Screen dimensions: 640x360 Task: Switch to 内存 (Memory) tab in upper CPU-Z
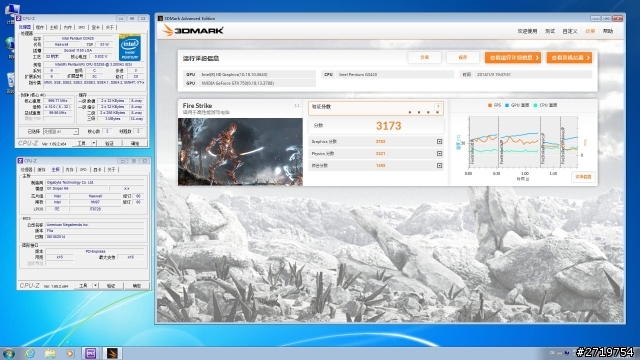(x=68, y=27)
